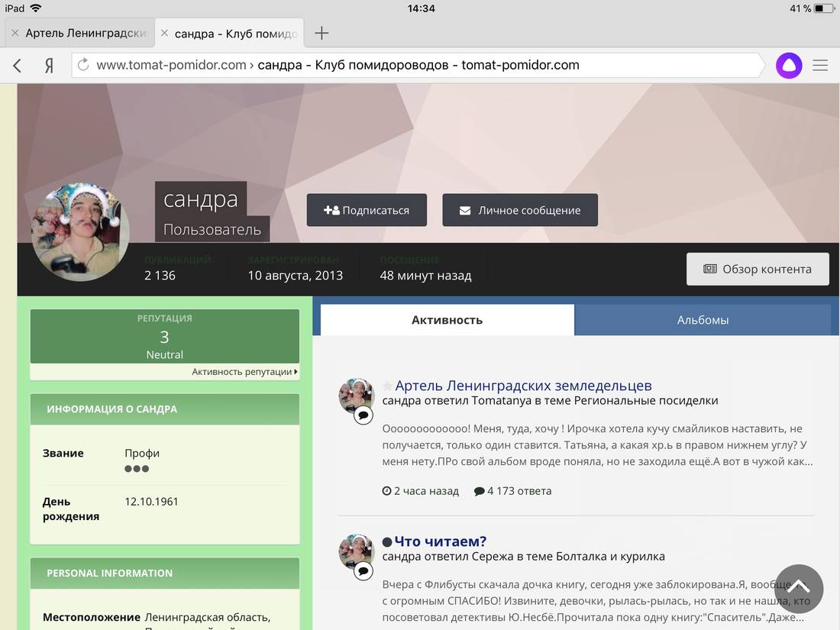Open the Что читаем? topic
The height and width of the screenshot is (630, 840).
(x=440, y=541)
